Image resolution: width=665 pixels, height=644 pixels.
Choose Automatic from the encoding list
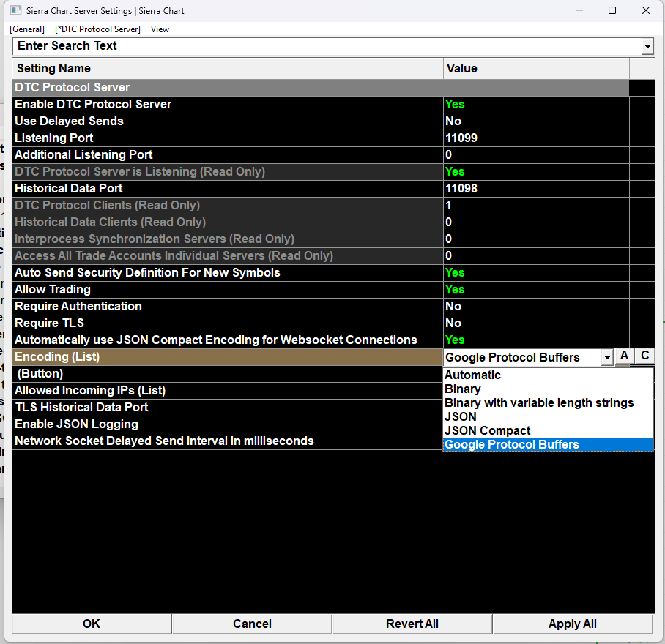pos(549,375)
